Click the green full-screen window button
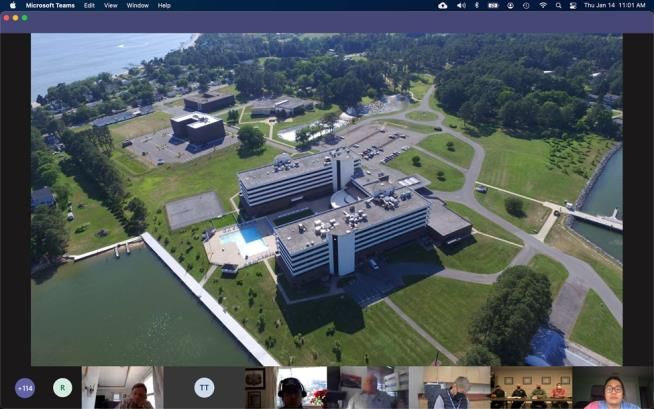This screenshot has height=409, width=654. (x=25, y=18)
